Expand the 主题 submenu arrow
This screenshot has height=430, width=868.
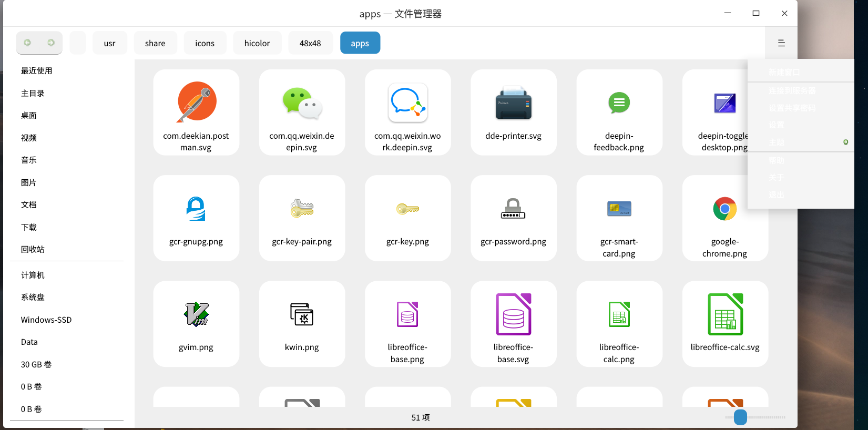click(845, 142)
